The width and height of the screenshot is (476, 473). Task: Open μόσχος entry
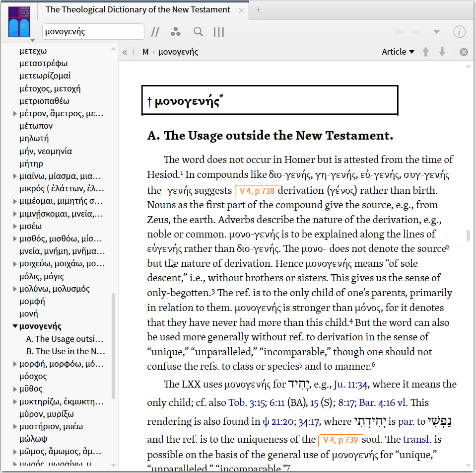[33, 377]
